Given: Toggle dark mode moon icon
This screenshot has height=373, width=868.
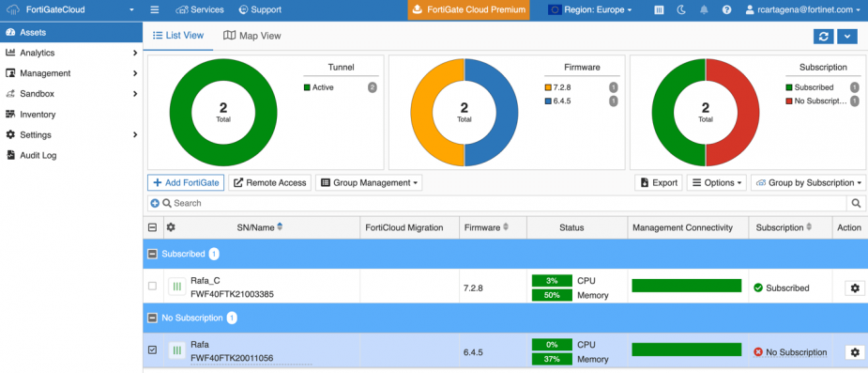Looking at the screenshot, I should tap(681, 10).
